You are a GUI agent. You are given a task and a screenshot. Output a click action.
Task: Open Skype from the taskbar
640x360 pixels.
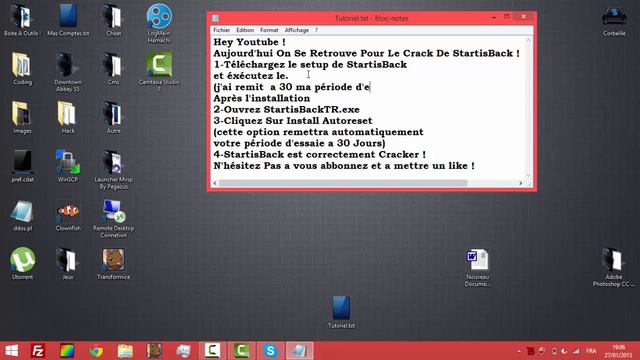[271, 351]
